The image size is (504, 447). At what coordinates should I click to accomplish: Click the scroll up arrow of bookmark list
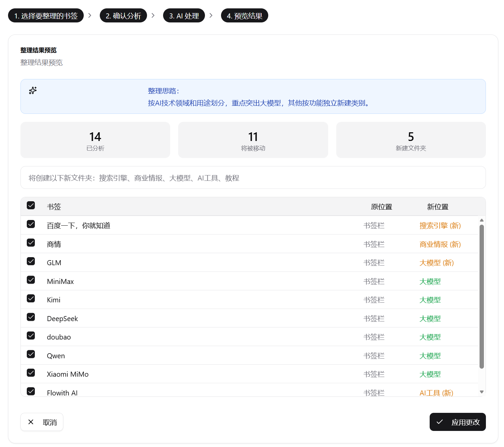(482, 220)
